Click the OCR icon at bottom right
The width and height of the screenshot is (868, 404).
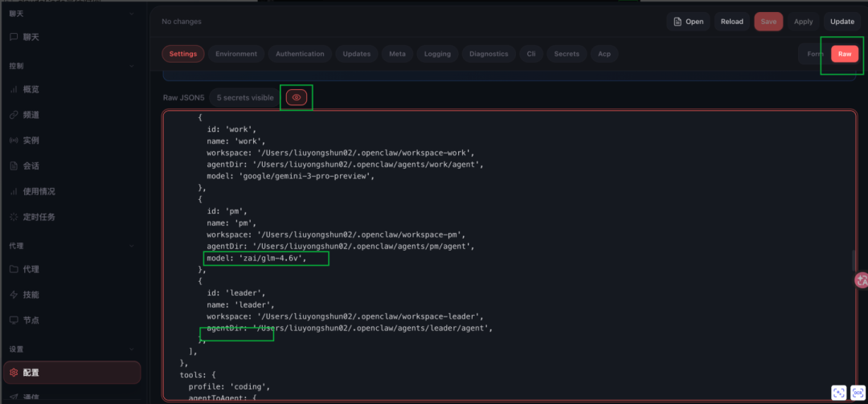click(858, 393)
